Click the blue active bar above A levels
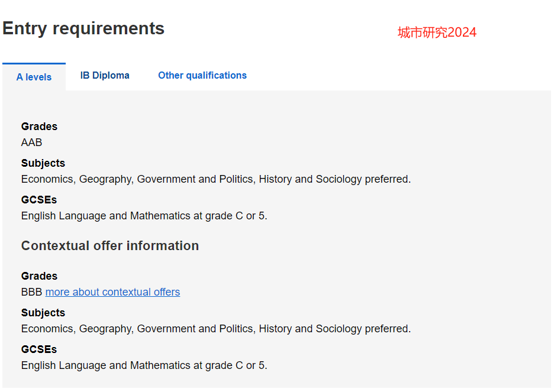This screenshot has height=392, width=554. [34, 63]
